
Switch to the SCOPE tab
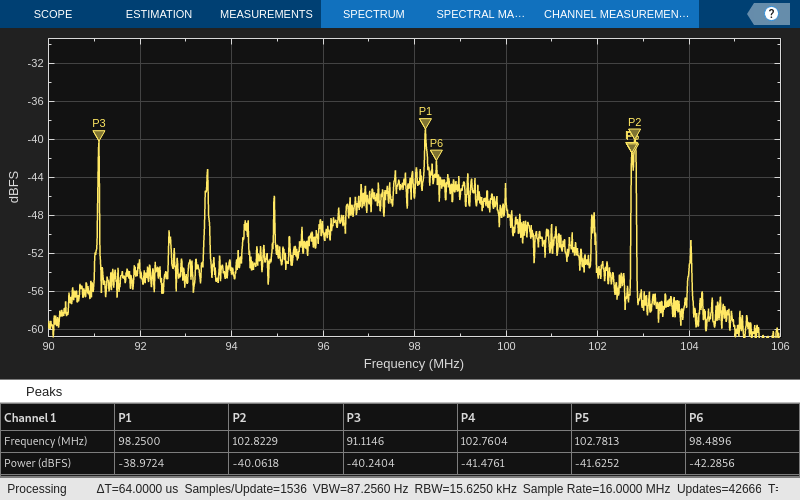click(53, 14)
